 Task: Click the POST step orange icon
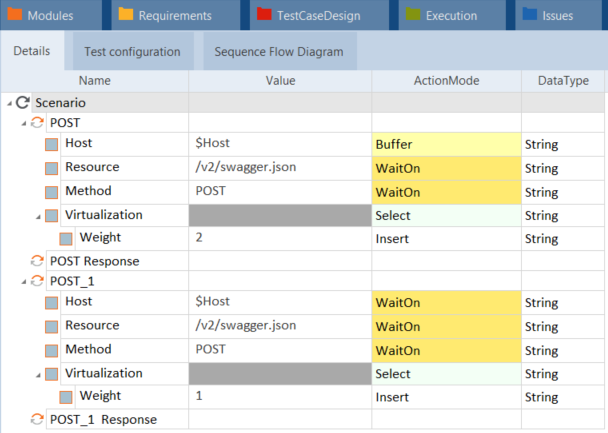click(38, 122)
